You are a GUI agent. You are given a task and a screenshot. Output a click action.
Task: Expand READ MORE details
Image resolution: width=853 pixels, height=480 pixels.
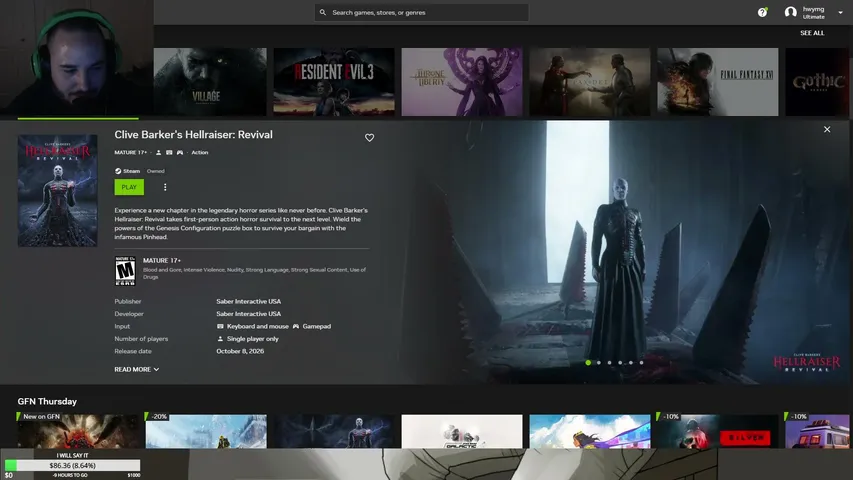[137, 370]
